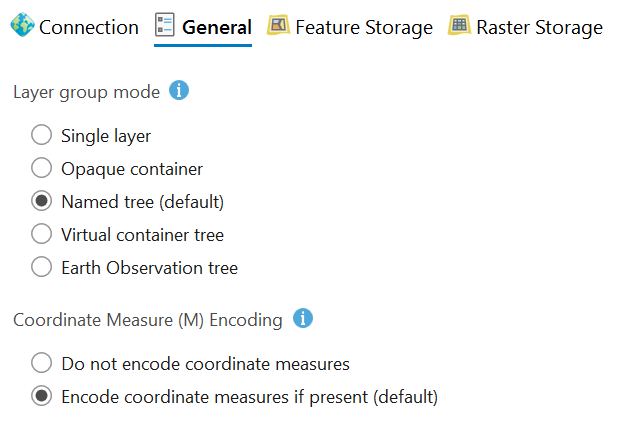The width and height of the screenshot is (617, 425).
Task: Select Earth Observation tree radio button
Action: pos(41,267)
